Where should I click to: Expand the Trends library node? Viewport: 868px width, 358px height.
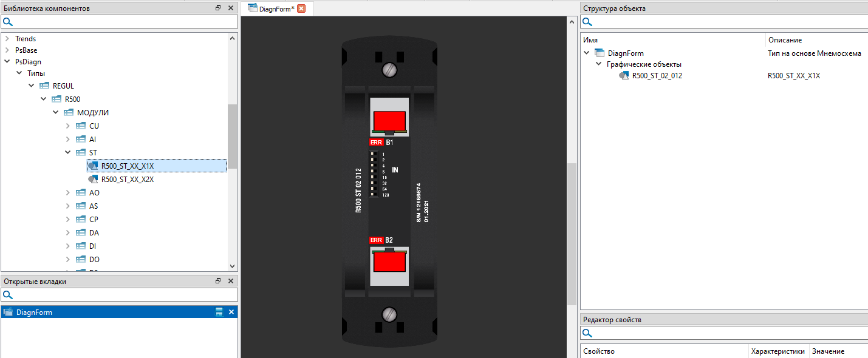point(7,39)
